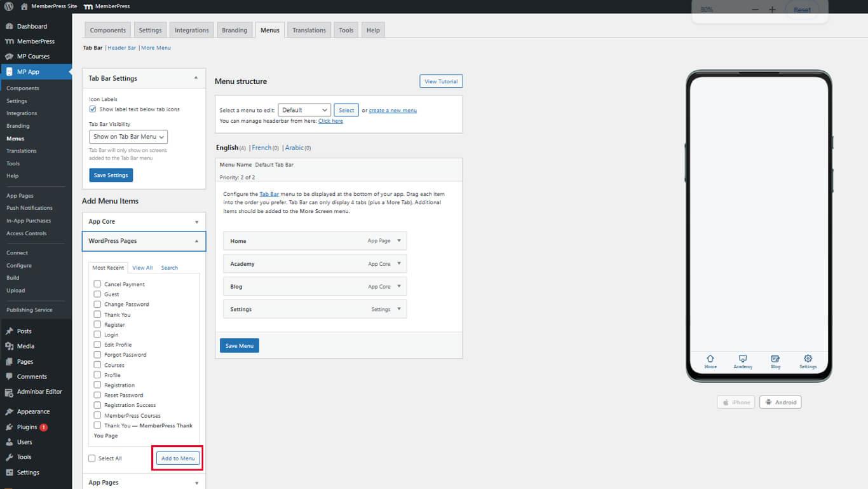
Task: Uncheck Show label text below tab icons
Action: point(92,109)
